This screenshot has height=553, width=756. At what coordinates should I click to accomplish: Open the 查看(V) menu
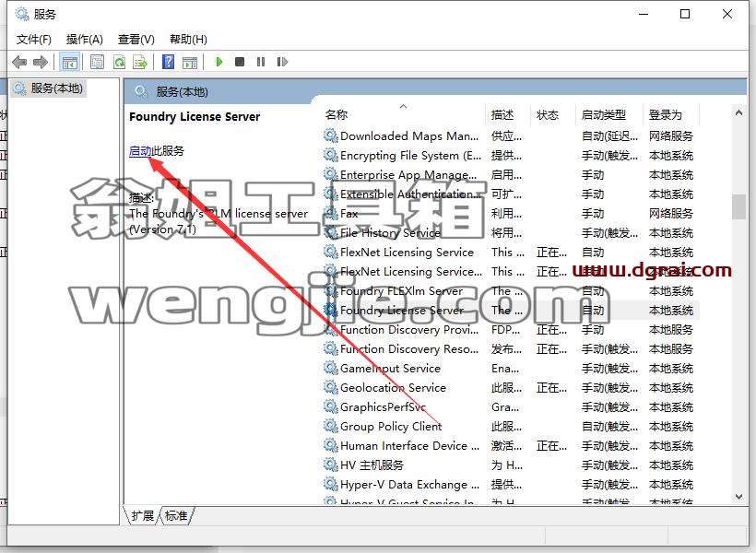pos(136,39)
